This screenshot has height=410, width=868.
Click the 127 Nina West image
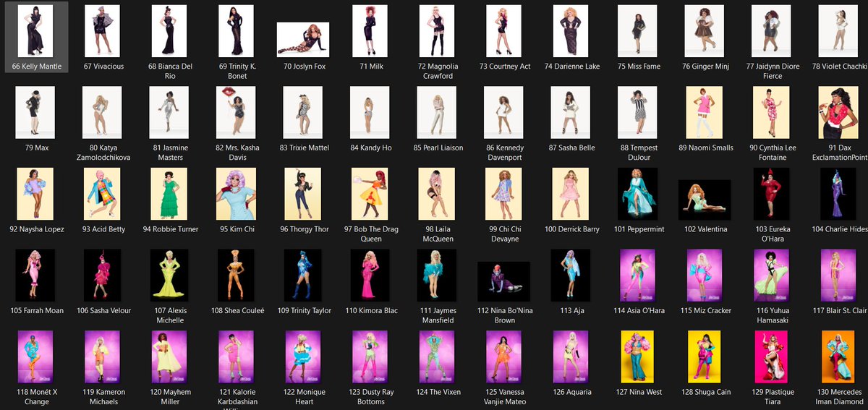click(637, 356)
